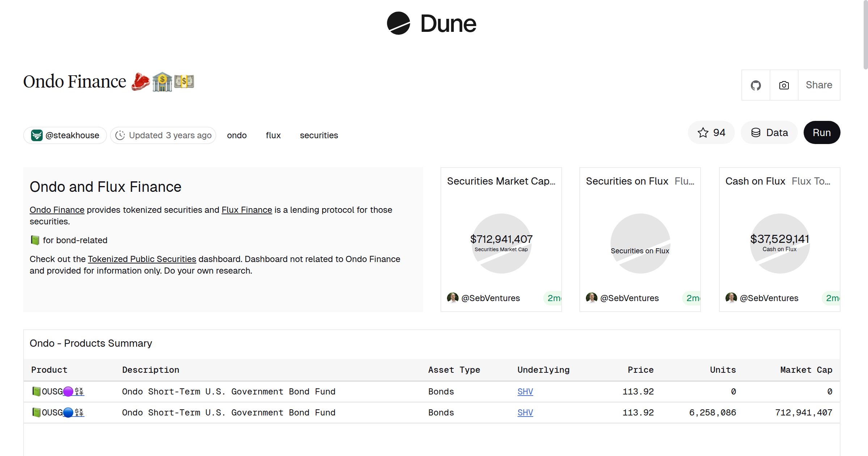Viewport: 868px width, 456px height.
Task: Open the SHV link in the OUSG row
Action: click(x=525, y=392)
